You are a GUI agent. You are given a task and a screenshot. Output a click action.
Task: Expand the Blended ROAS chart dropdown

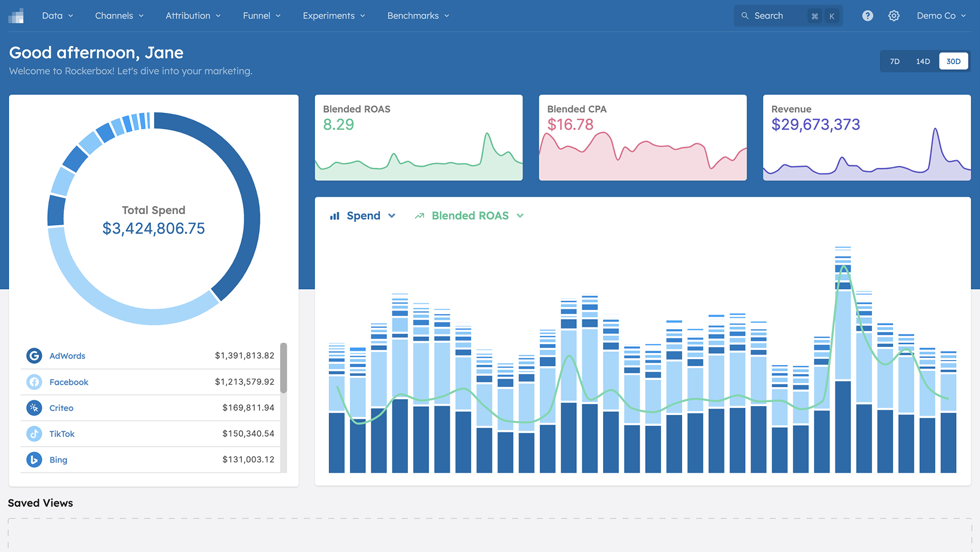pos(469,216)
